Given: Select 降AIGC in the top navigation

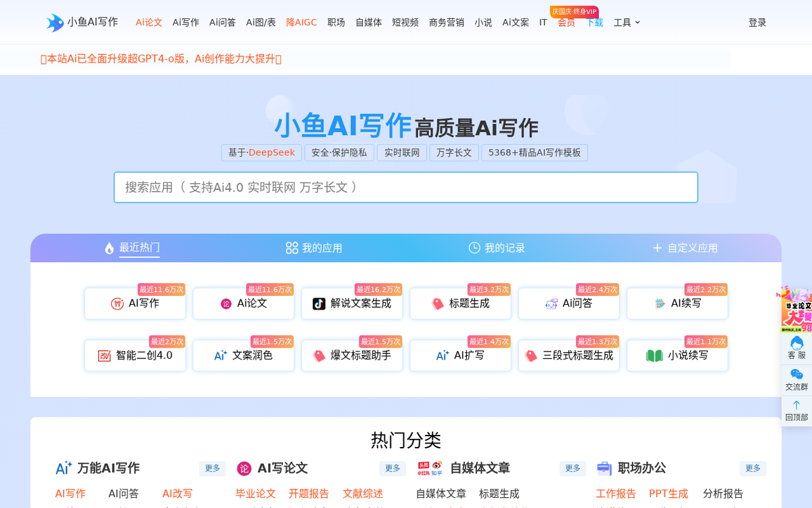Looking at the screenshot, I should tap(301, 22).
